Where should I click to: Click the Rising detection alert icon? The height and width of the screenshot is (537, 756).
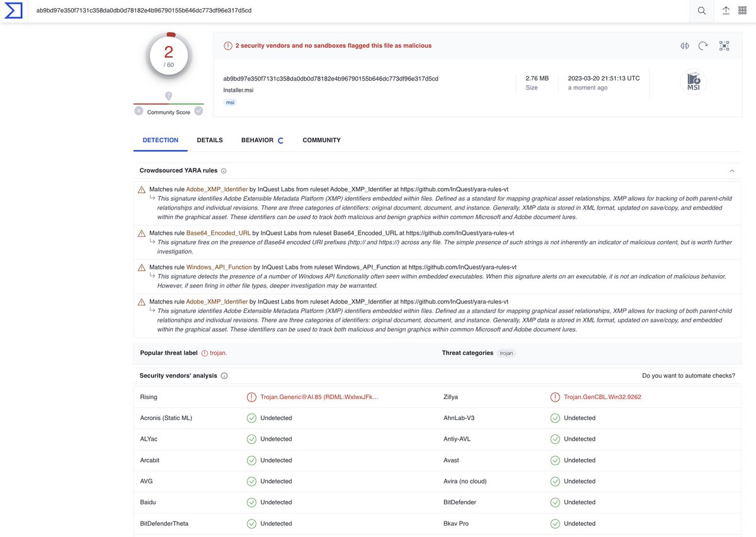[251, 397]
